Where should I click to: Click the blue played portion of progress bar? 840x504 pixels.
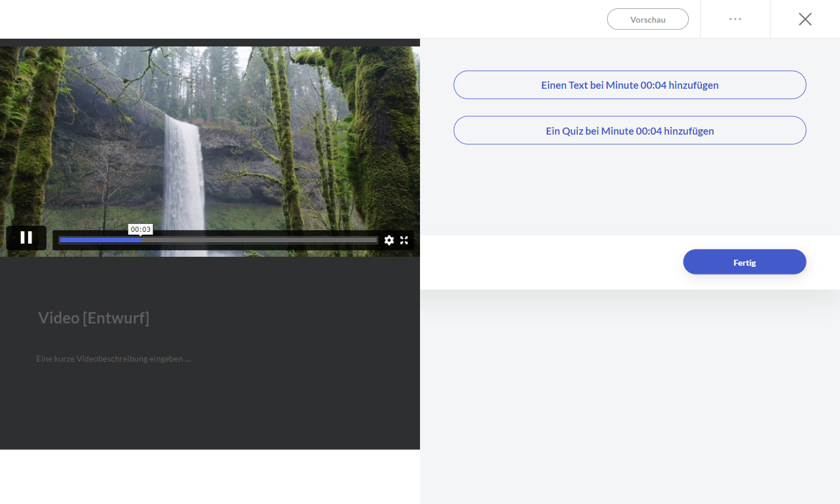coord(98,240)
